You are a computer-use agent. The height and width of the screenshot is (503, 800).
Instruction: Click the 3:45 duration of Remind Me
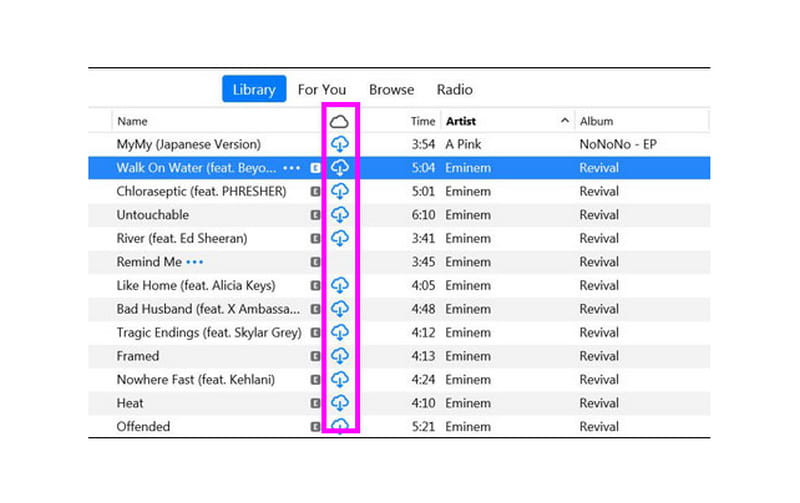[x=423, y=262]
